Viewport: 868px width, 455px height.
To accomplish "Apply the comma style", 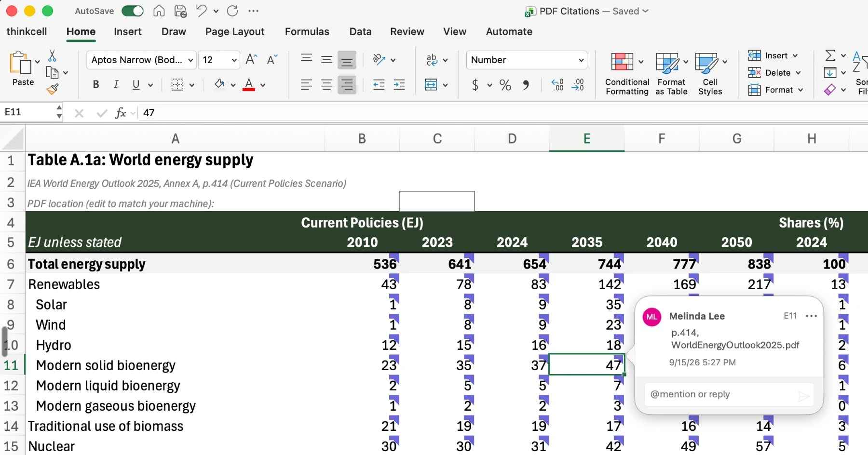I will click(526, 85).
